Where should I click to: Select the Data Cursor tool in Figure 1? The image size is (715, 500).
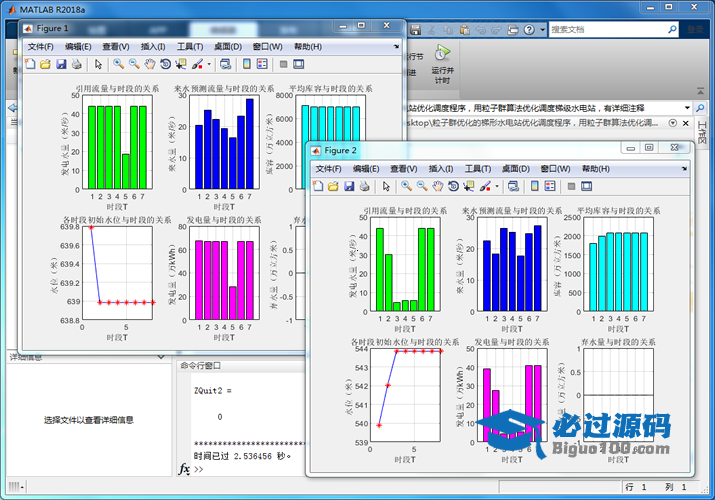pos(180,65)
